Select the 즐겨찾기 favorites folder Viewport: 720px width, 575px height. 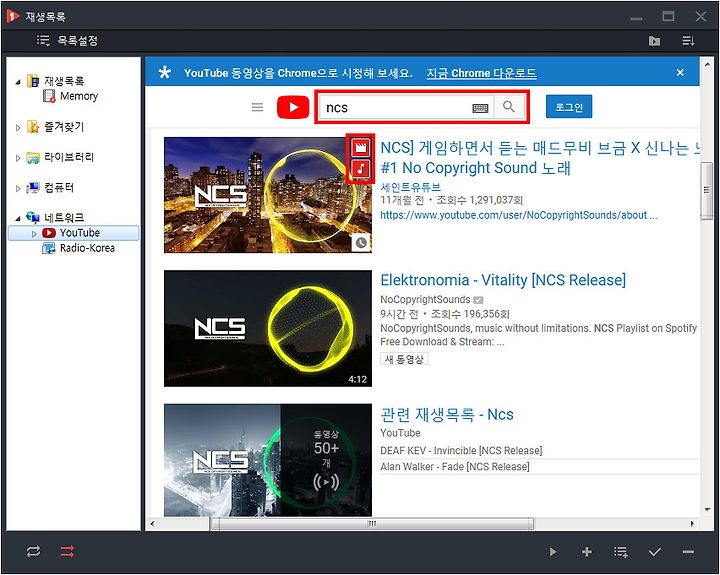pos(56,127)
